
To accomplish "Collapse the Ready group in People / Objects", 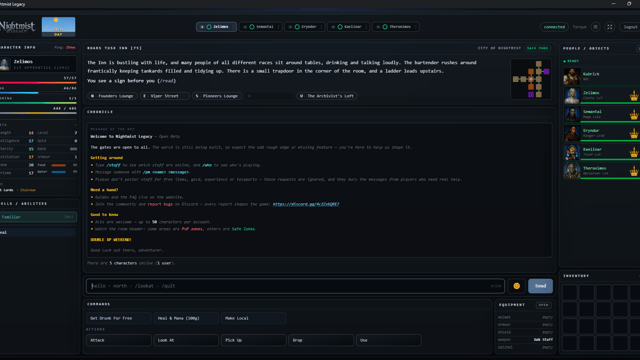I will point(571,61).
